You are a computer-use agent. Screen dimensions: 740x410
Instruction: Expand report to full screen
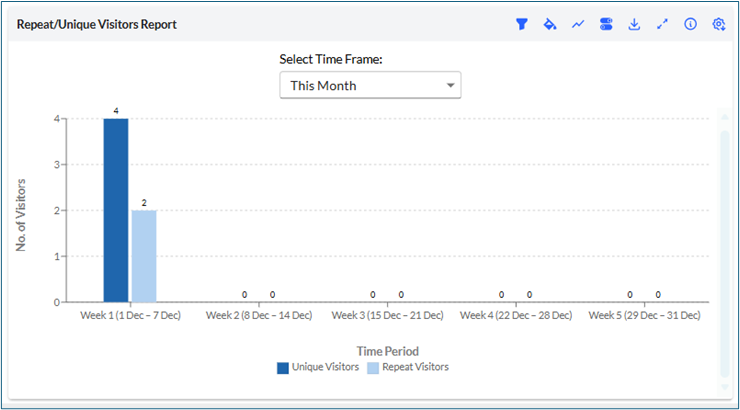point(663,24)
